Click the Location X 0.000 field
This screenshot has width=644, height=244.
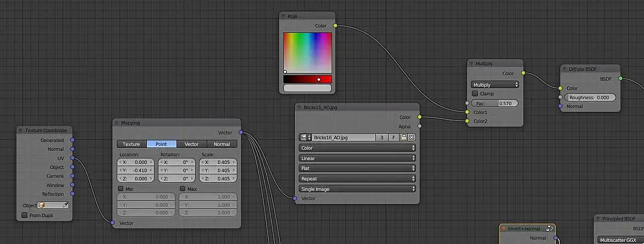(135, 162)
